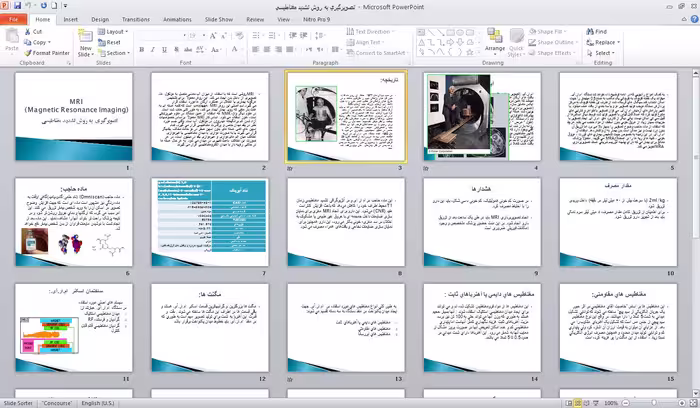Align text right
The height and width of the screenshot is (408, 700).
(x=278, y=50)
